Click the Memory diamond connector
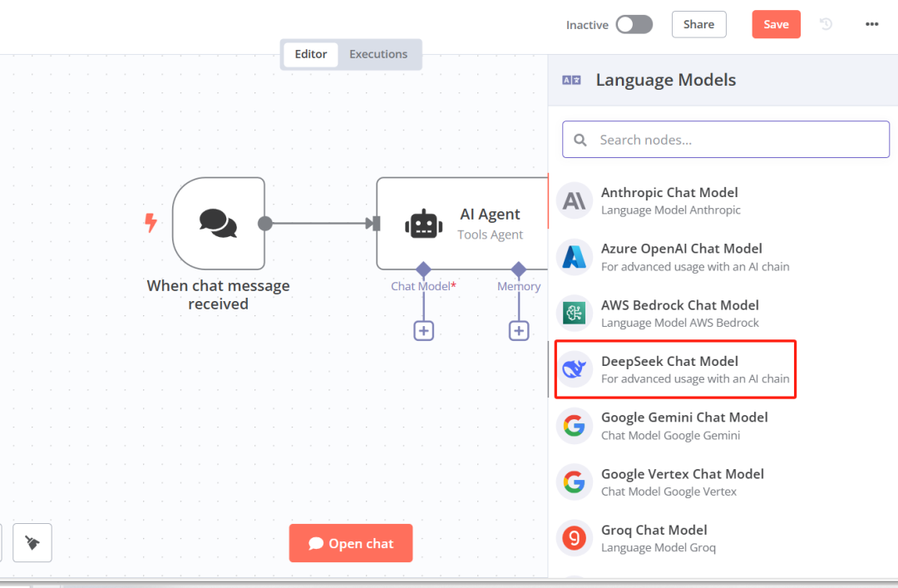The width and height of the screenshot is (898, 588). pos(519,269)
